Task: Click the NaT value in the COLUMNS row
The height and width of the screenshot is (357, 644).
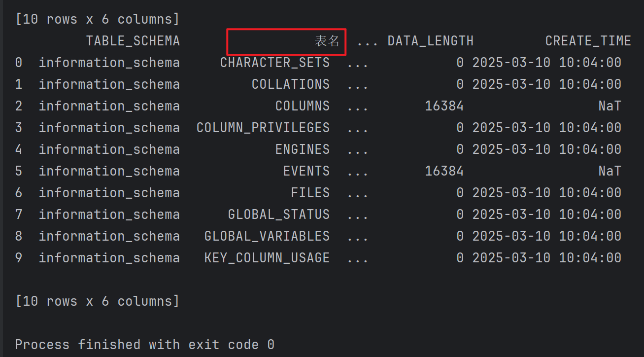Action: [x=610, y=106]
